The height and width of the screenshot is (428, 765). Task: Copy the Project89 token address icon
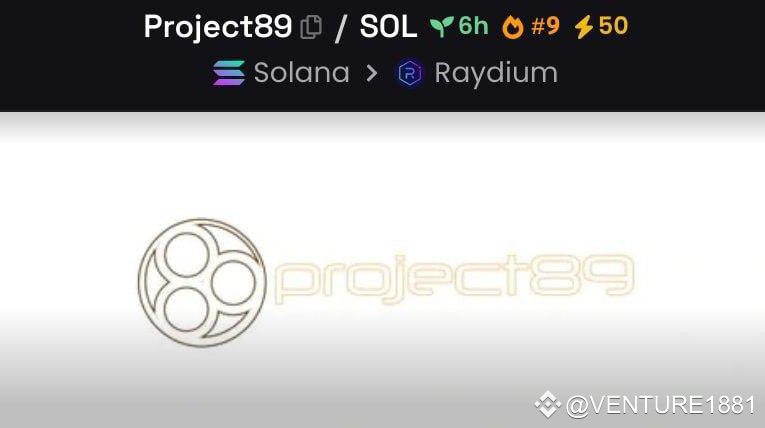coord(311,26)
